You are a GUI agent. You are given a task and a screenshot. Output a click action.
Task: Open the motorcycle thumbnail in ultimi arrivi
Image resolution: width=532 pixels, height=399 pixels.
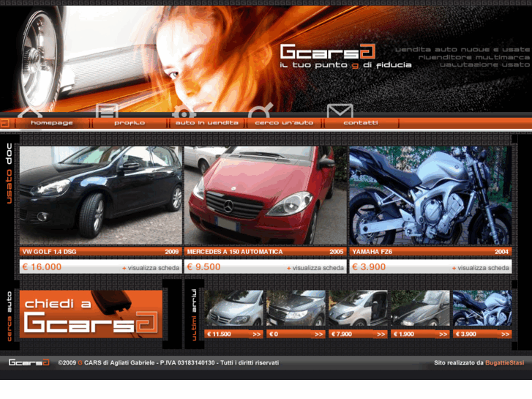pos(482,308)
